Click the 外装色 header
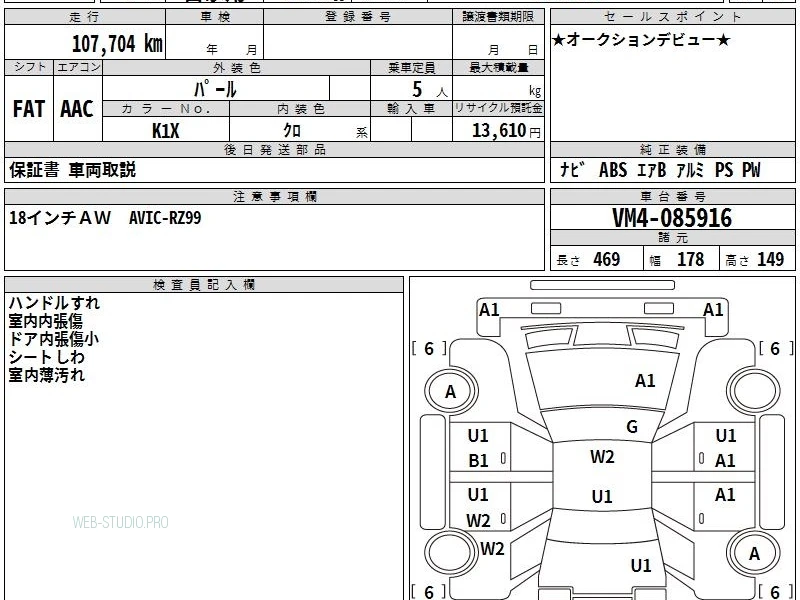 tap(236, 67)
